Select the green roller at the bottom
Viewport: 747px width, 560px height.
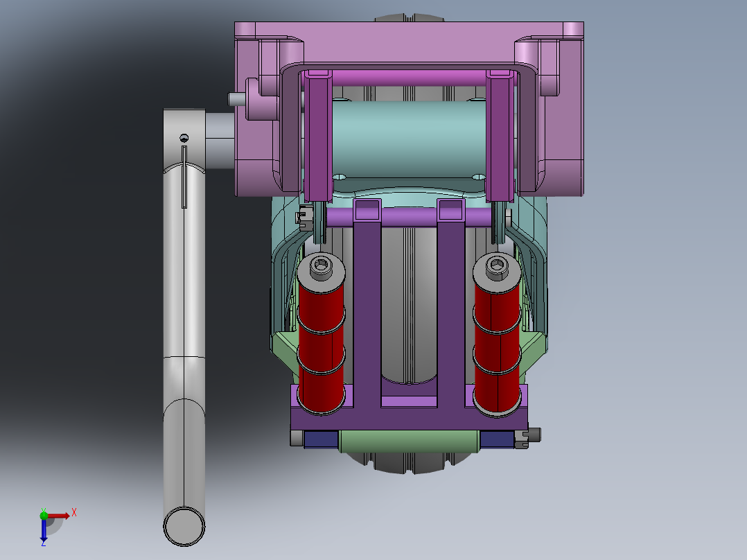click(409, 440)
